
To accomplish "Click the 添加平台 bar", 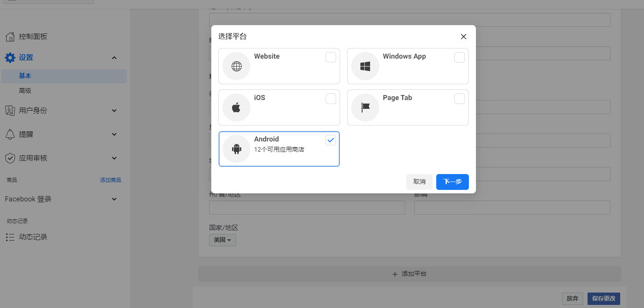I will tap(410, 274).
